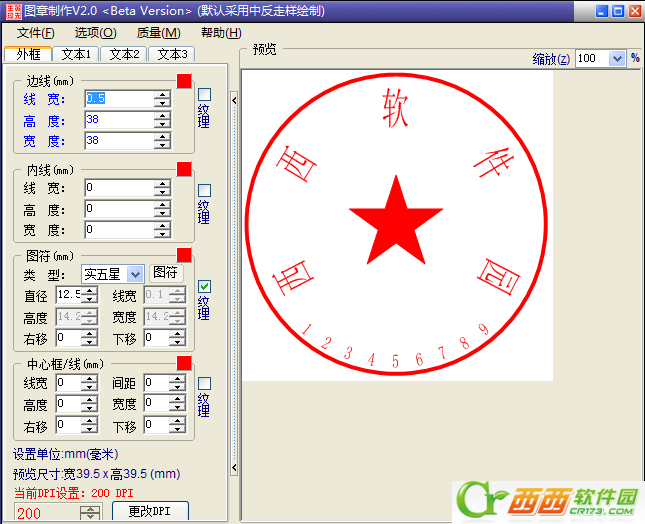Enable 纹理 checkbox for 内线

(x=204, y=190)
